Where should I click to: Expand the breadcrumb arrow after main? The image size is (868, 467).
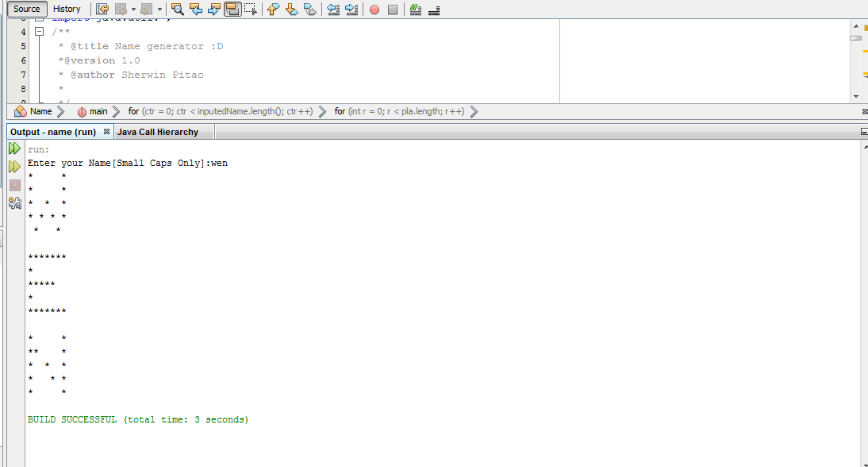coord(115,111)
